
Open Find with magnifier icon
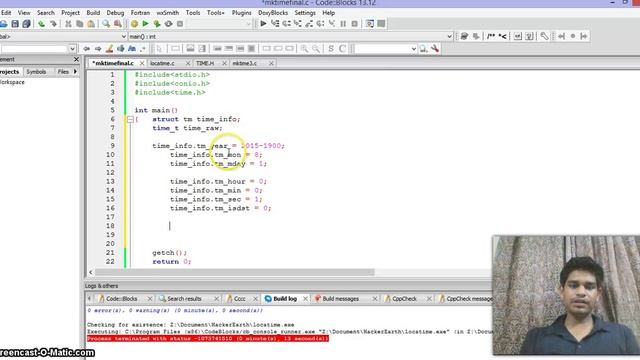pyautogui.click(x=106, y=24)
